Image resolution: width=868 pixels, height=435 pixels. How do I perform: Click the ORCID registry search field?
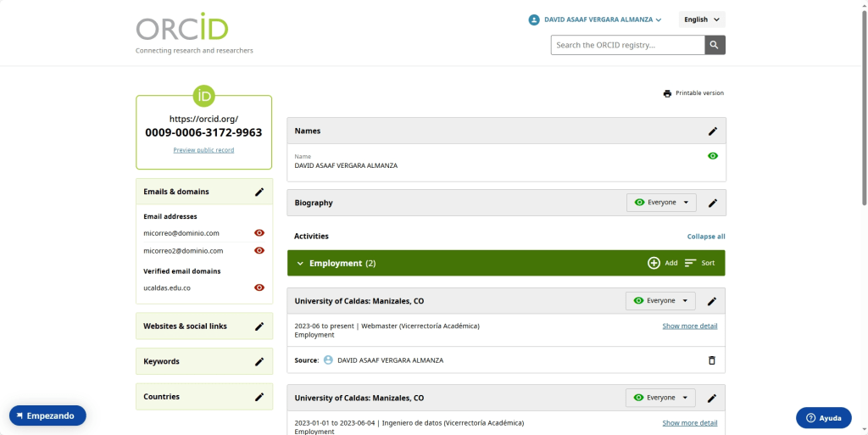click(x=627, y=45)
